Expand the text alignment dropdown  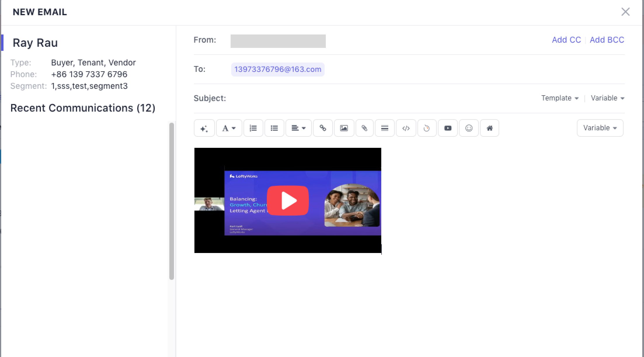(298, 128)
